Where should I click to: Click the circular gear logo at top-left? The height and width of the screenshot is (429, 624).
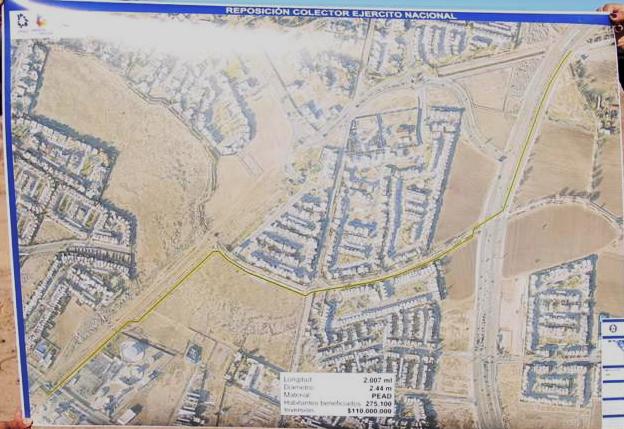tap(22, 21)
